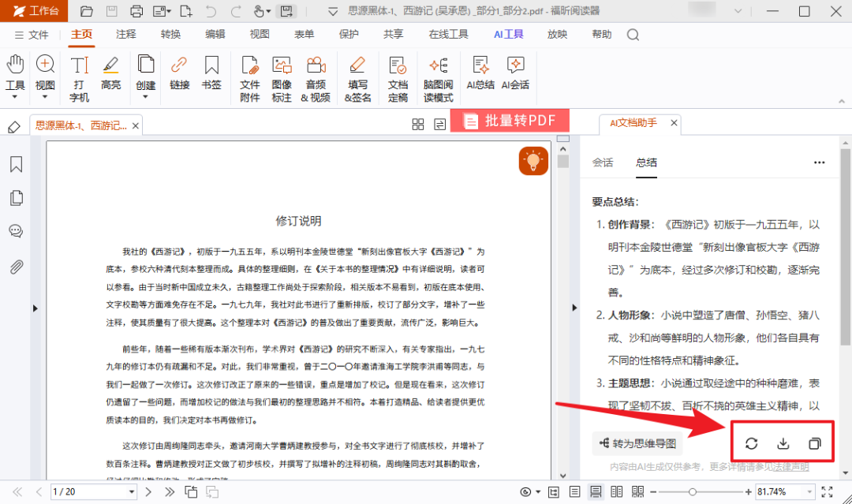Open the 法律声明 link

pyautogui.click(x=791, y=467)
